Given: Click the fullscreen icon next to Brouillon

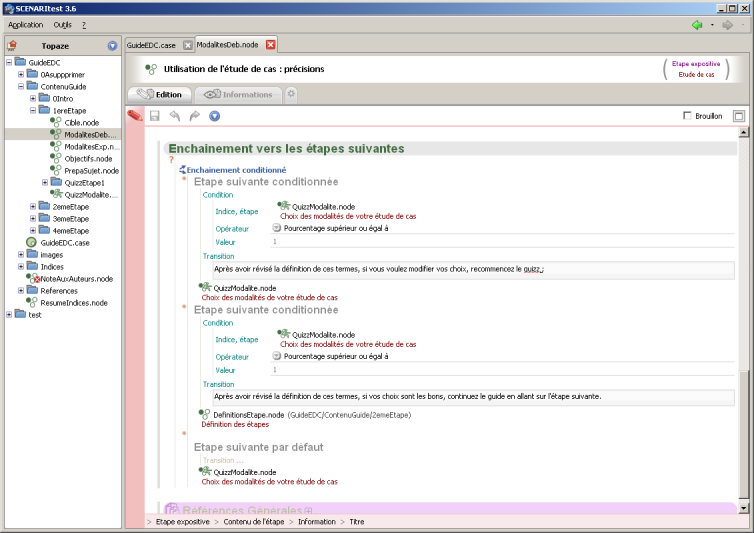Looking at the screenshot, I should (739, 116).
